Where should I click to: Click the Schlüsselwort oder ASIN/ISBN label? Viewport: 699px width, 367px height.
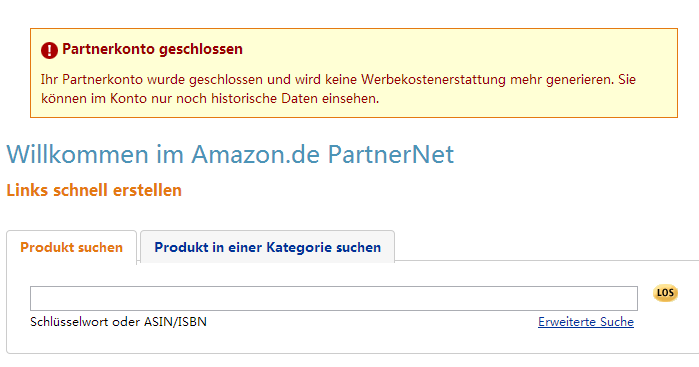pos(119,322)
